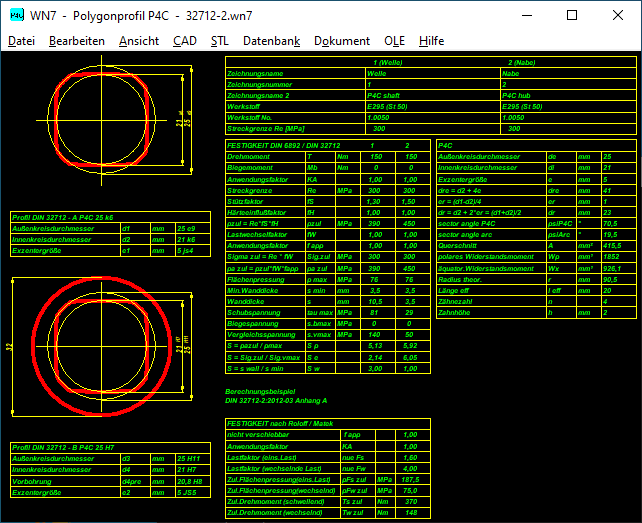This screenshot has height=523, width=642.
Task: Open the Datei menu
Action: tap(21, 41)
